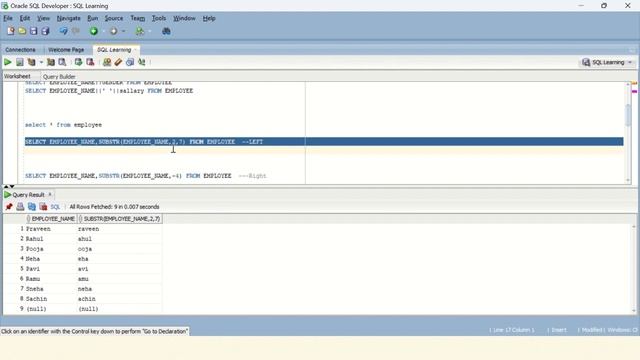Click the SQL Tuning Advisor icon
640x360 pixels.
point(62,62)
